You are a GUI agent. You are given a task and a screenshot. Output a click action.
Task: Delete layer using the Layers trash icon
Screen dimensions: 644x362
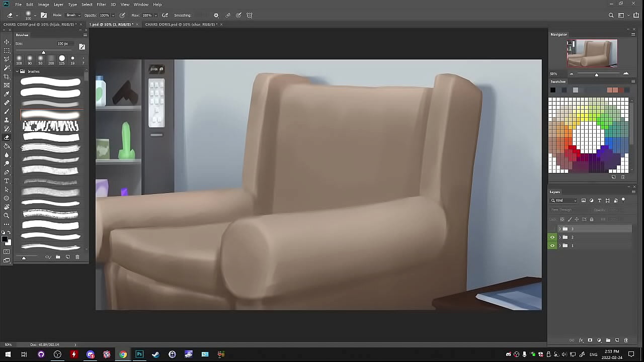click(626, 340)
